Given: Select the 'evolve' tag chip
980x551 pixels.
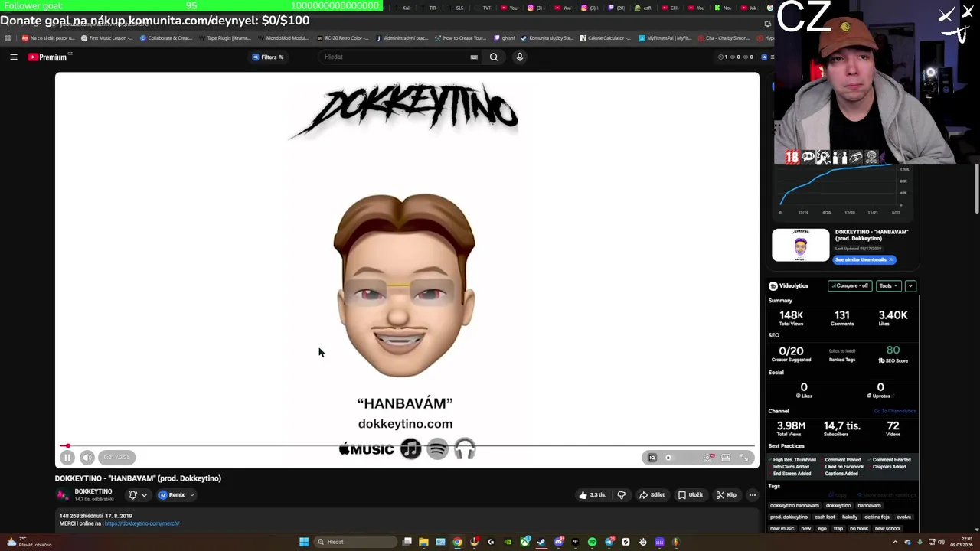Looking at the screenshot, I should [x=903, y=517].
